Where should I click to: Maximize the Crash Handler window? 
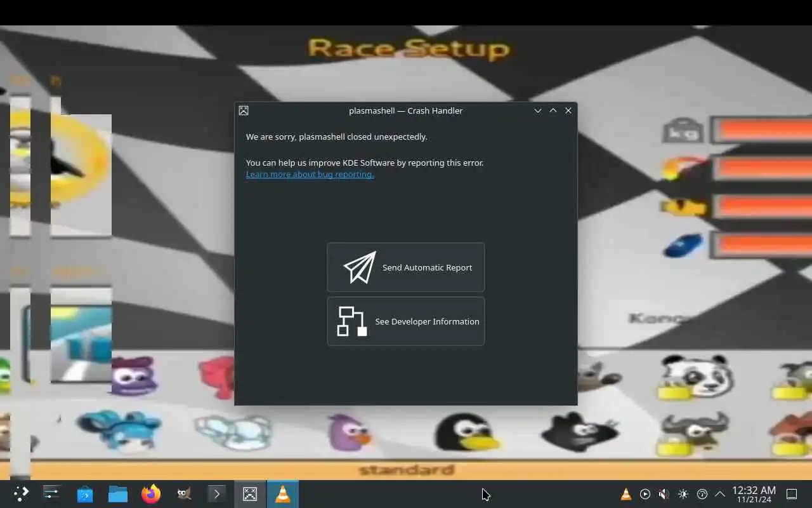[553, 110]
